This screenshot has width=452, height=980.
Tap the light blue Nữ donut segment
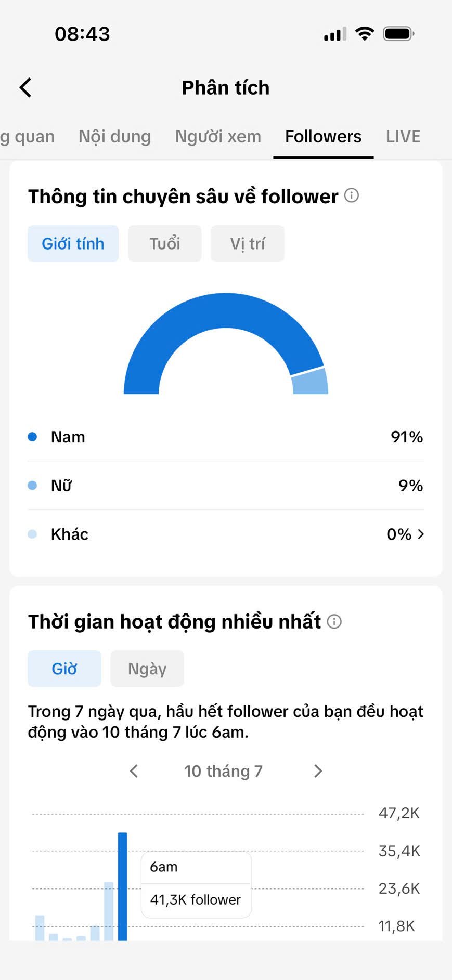click(x=311, y=382)
